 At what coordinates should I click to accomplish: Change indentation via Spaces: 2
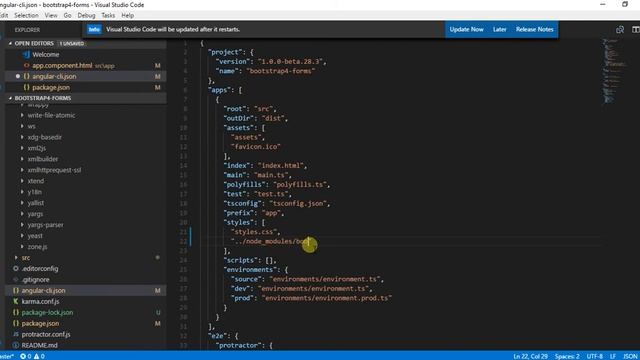pyautogui.click(x=567, y=356)
